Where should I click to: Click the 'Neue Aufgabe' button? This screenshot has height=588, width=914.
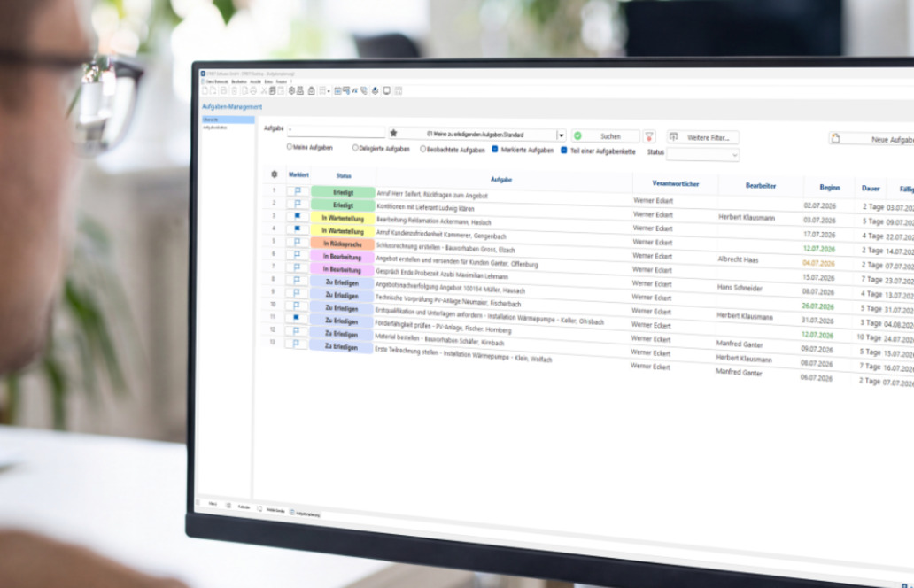pos(871,139)
